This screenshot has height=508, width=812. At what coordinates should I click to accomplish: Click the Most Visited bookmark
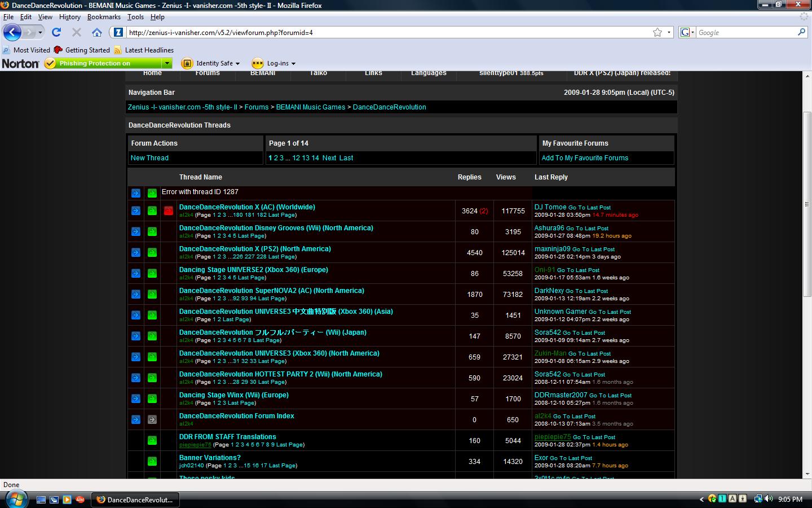[27, 50]
